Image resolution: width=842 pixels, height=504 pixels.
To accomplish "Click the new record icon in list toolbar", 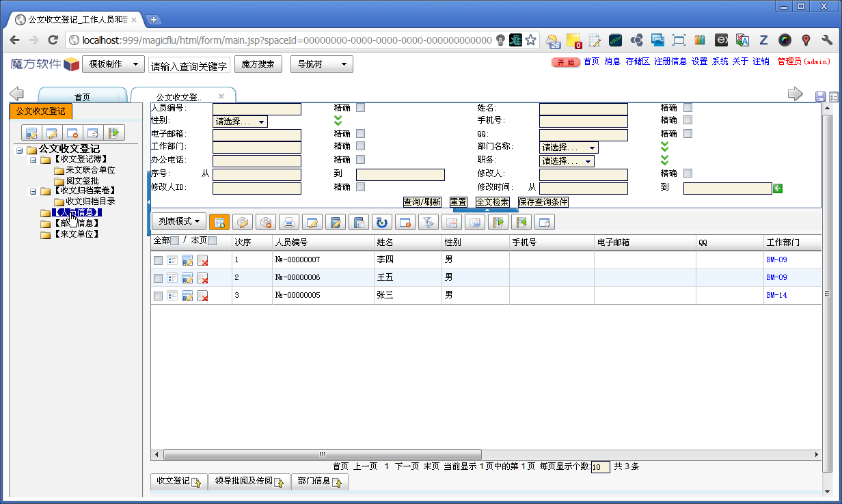I will tap(219, 222).
